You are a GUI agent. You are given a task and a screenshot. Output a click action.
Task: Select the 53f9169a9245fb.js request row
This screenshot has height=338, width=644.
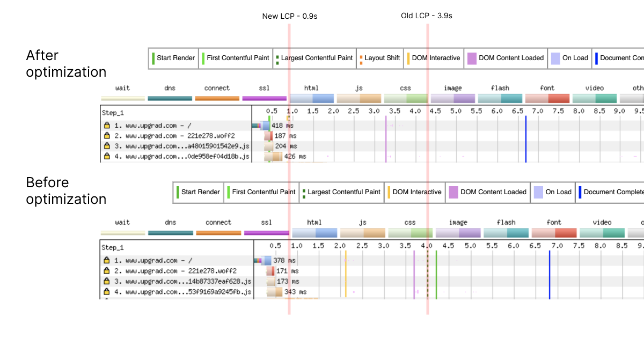(x=178, y=292)
